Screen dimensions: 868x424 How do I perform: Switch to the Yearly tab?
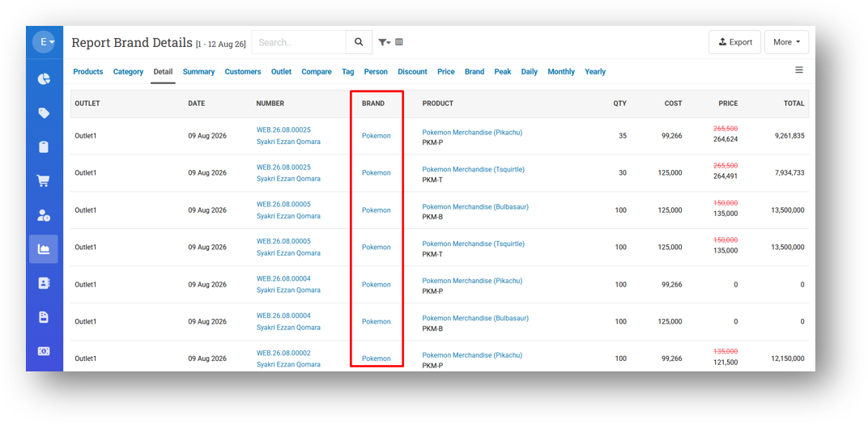[x=595, y=71]
